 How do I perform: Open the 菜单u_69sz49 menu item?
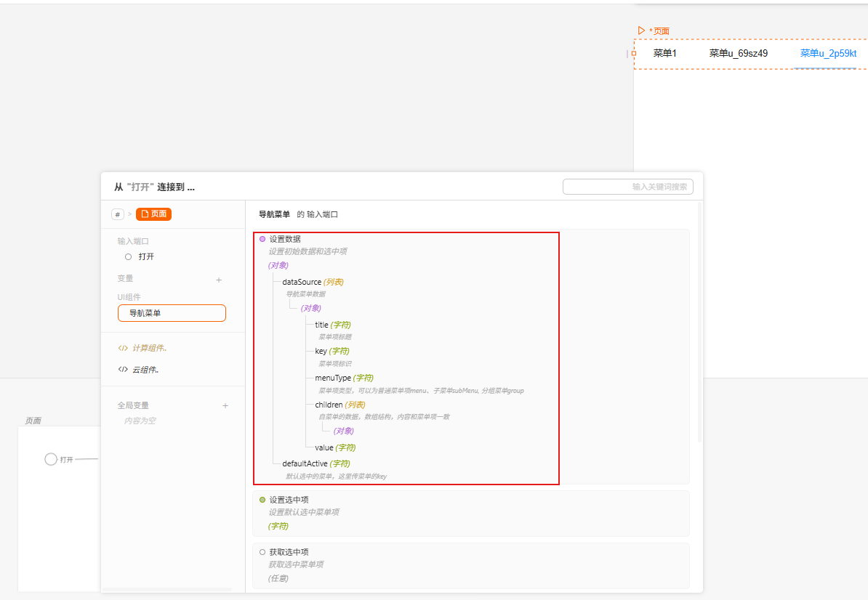(x=738, y=53)
